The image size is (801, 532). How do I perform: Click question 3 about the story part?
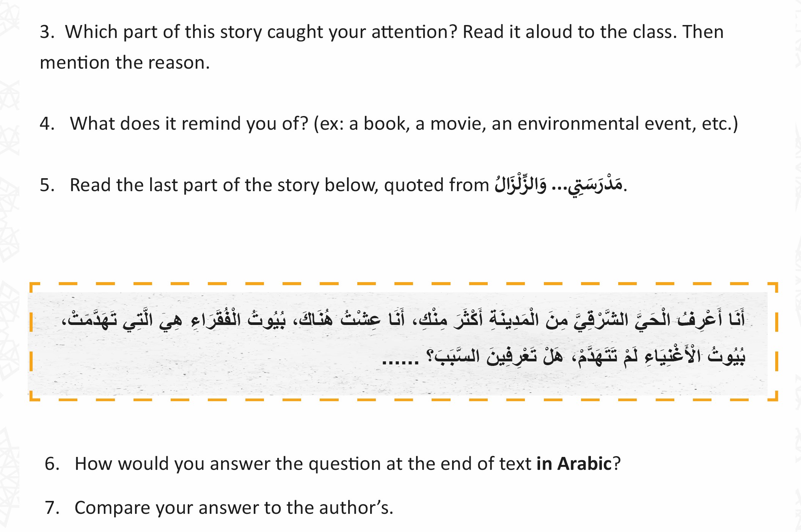(382, 47)
